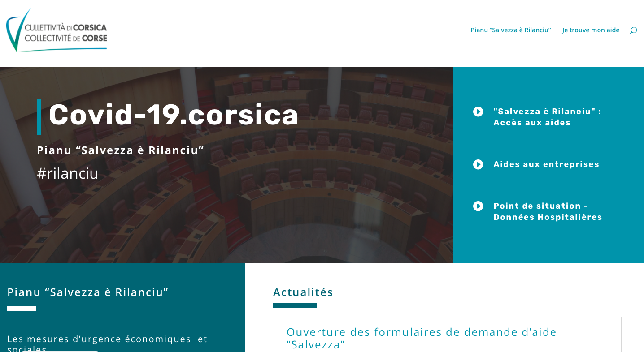Click the white divider bar under Pianu heading

pyautogui.click(x=21, y=309)
